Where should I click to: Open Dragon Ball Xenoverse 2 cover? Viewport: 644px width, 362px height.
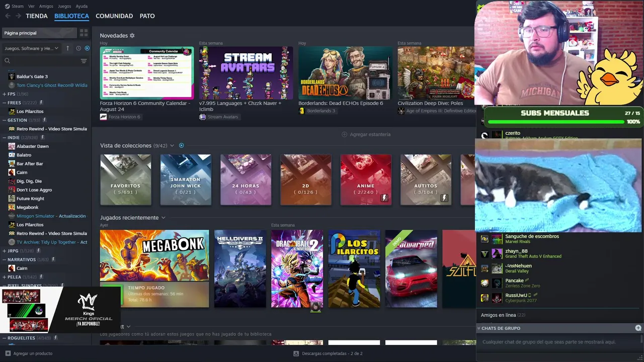click(x=297, y=268)
